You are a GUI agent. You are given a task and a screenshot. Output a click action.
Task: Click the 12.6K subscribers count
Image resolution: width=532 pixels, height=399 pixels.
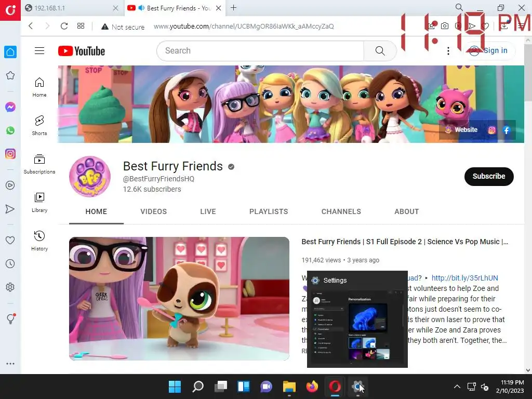(x=152, y=189)
